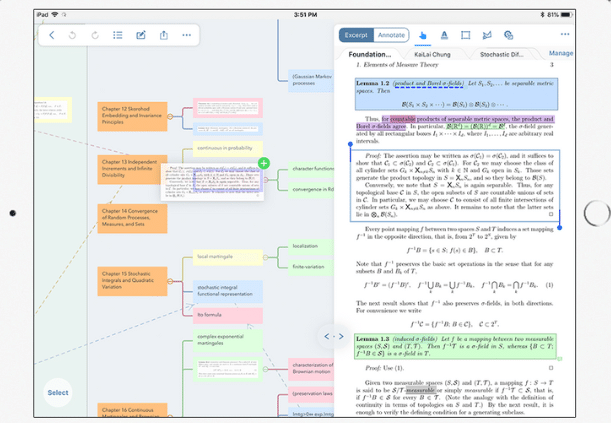
Task: Collapse the Chapter 12 branch circle
Action: [170, 116]
